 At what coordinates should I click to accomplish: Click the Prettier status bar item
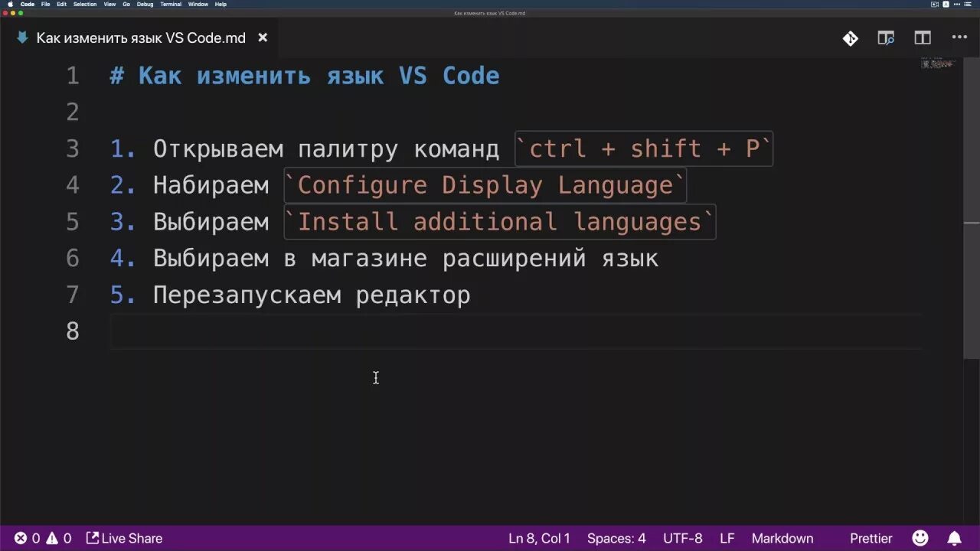pos(871,538)
